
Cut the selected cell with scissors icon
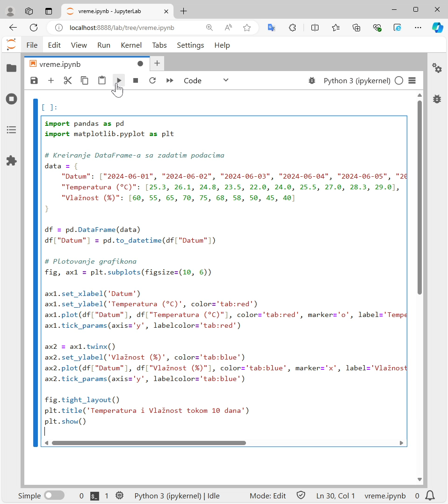pyautogui.click(x=67, y=80)
